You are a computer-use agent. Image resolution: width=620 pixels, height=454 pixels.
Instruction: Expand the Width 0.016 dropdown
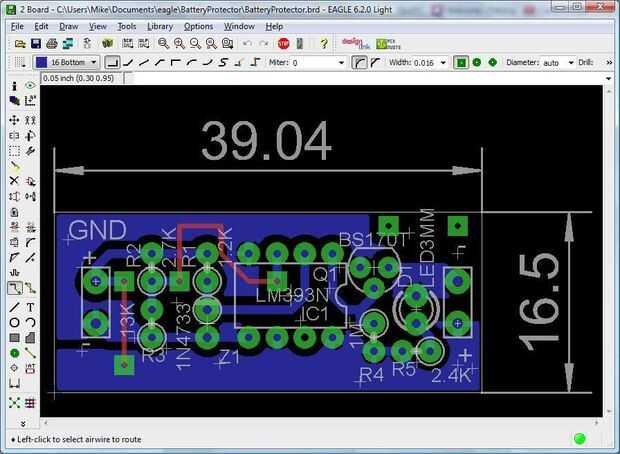(443, 62)
